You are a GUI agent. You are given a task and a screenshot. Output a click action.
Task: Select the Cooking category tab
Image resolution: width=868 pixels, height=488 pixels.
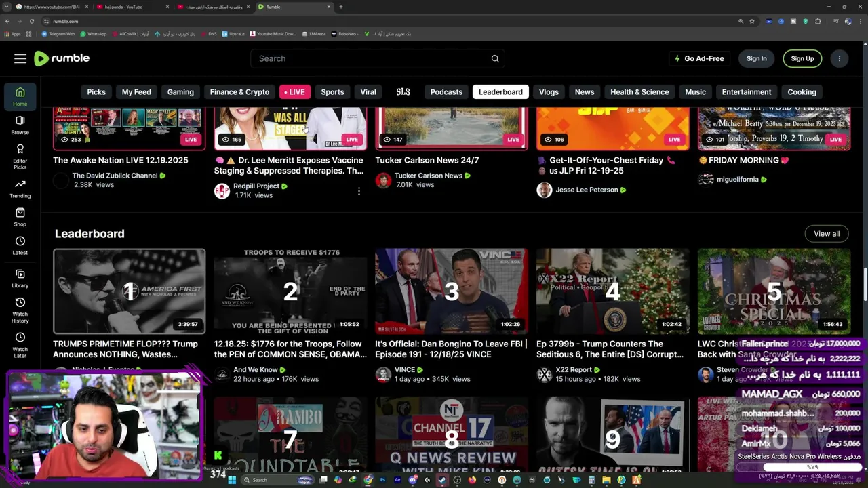coord(802,92)
